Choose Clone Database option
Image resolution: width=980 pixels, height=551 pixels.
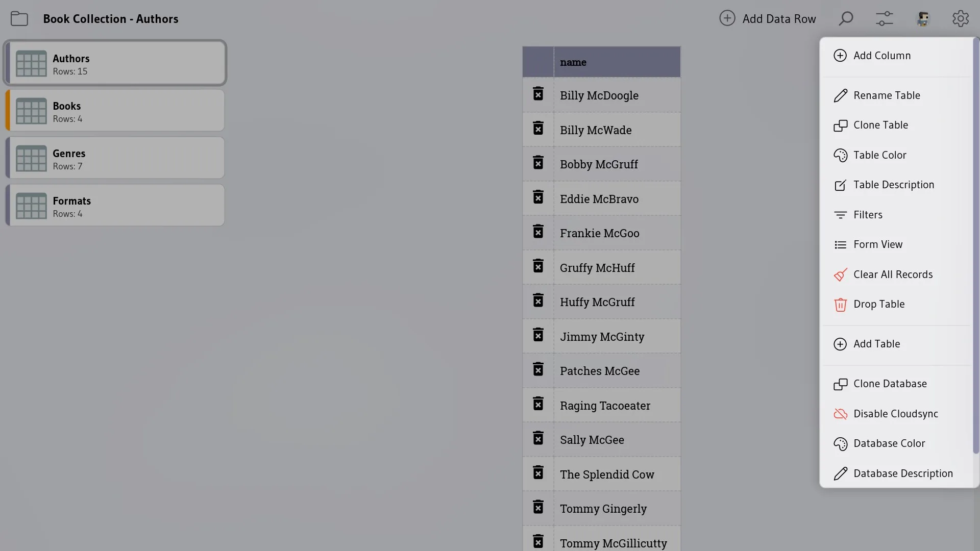coord(896,384)
